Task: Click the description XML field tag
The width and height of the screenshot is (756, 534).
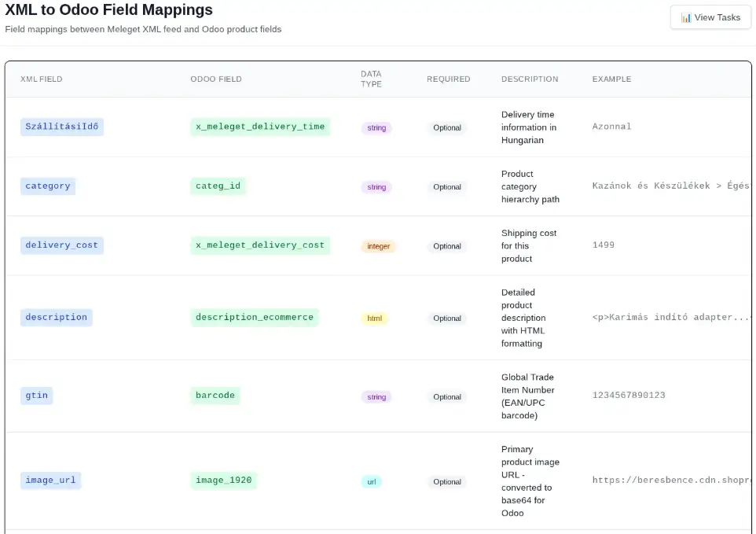Action: click(57, 317)
